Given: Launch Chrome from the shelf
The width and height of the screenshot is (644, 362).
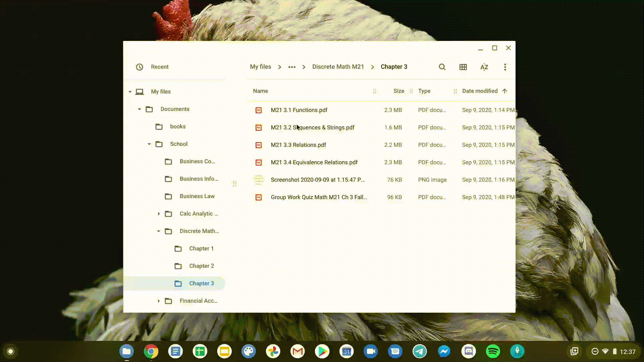Looking at the screenshot, I should [151, 351].
